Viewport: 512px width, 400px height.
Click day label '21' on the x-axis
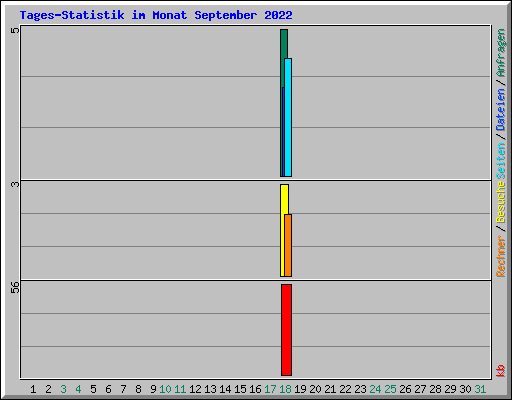[330, 389]
